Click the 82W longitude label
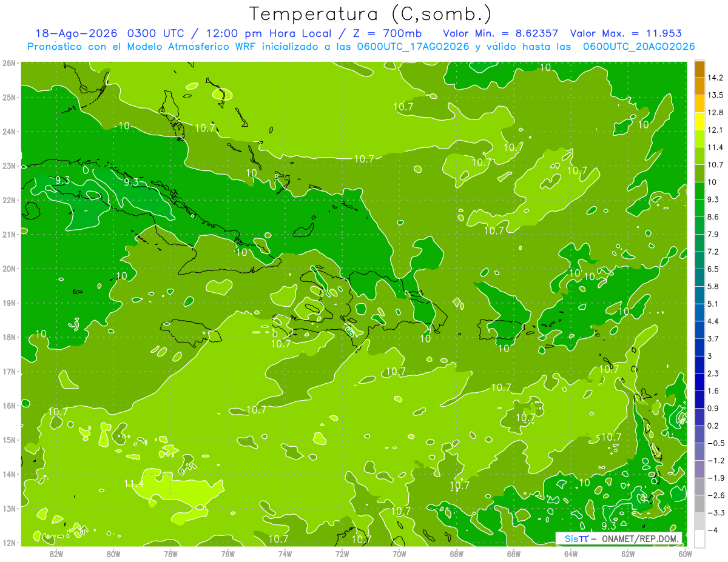 [x=56, y=554]
